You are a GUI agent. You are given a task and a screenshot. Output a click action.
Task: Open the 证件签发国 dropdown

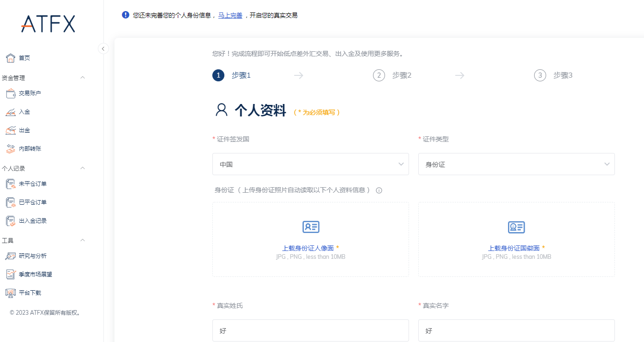310,164
